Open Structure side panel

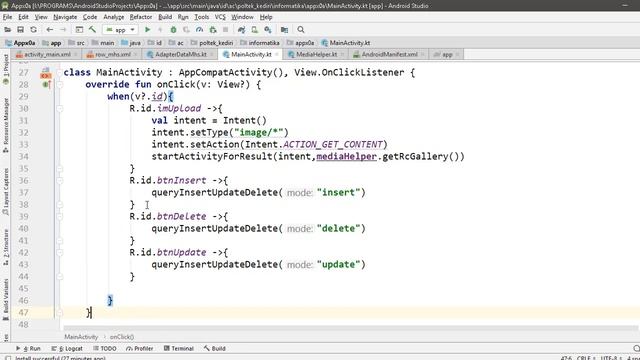pos(6,247)
